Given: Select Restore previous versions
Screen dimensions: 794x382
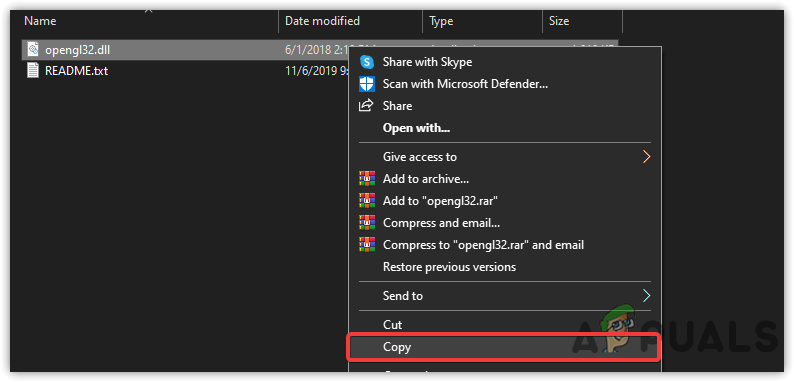Looking at the screenshot, I should click(504, 266).
